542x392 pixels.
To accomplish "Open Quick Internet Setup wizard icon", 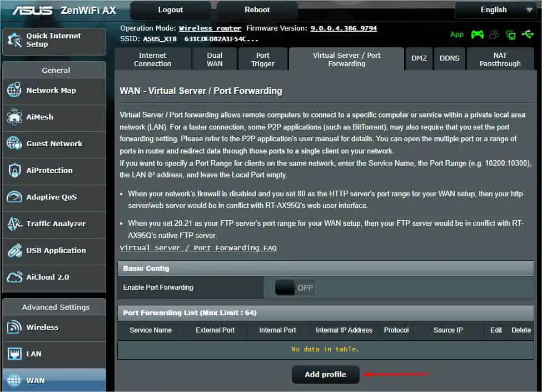I will [14, 40].
